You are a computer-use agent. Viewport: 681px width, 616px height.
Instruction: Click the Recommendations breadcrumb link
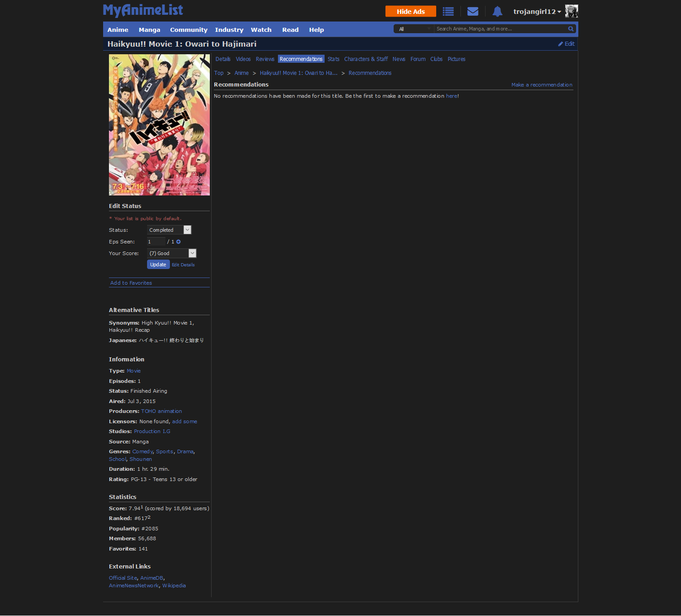click(x=370, y=73)
